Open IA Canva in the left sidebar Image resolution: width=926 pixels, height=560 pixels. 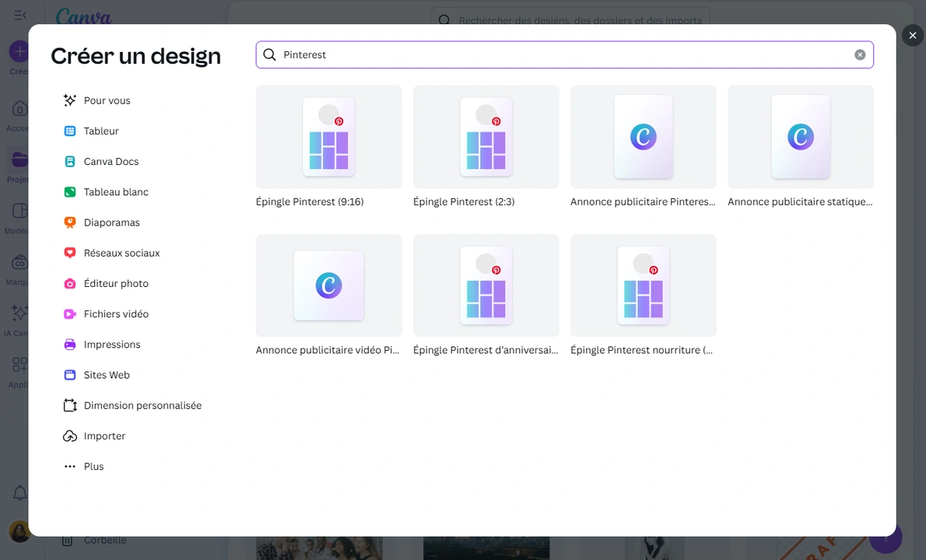(x=19, y=317)
